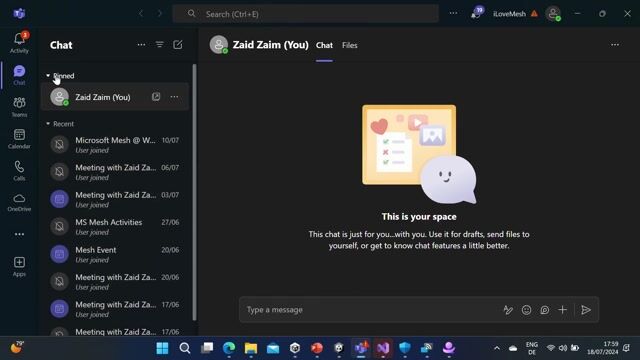Open Meeting with Zaid Za... chat dated 03/07
640x360 pixels.
115,199
